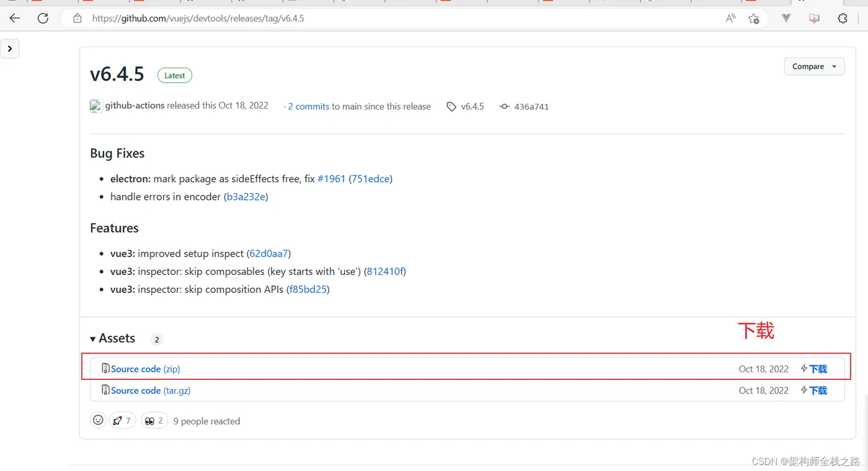Add this page to favorites star icon
Screen dimensions: 868x471
coord(753,19)
